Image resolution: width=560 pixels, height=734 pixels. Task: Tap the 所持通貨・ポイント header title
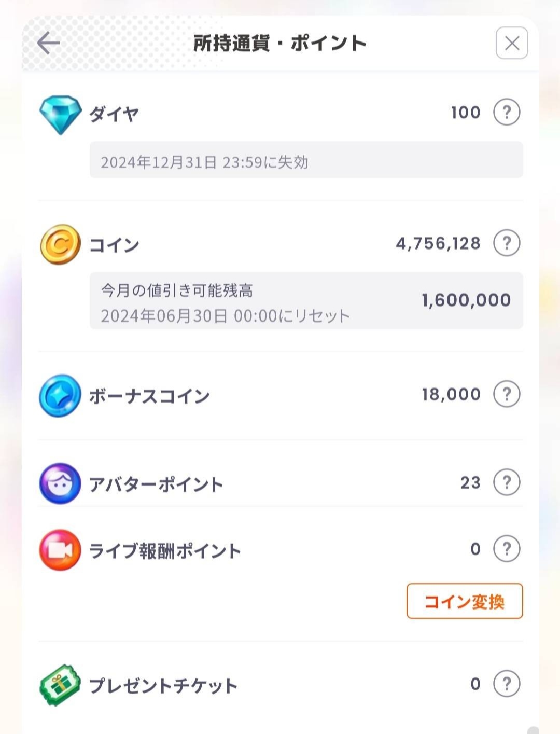(x=280, y=43)
